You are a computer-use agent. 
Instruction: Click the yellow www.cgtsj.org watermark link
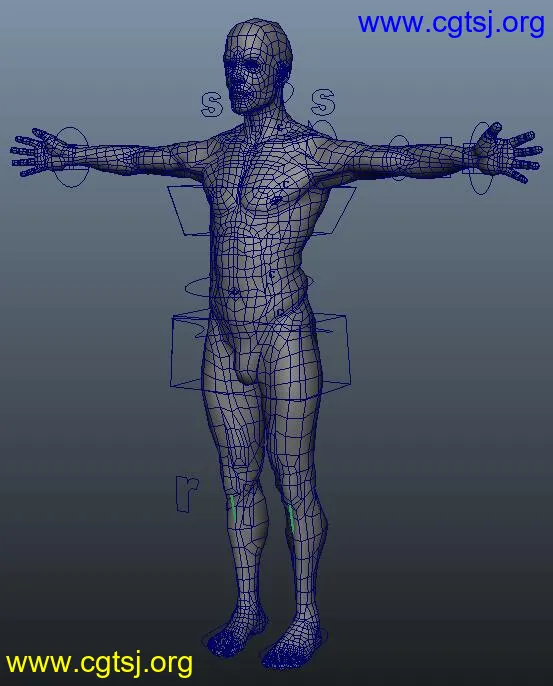(x=99, y=664)
